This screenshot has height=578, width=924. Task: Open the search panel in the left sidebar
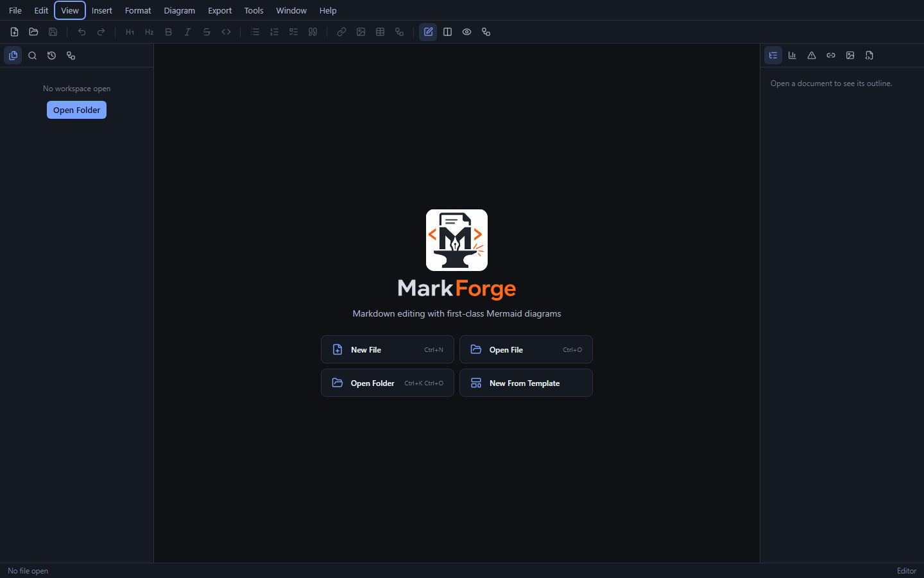[x=32, y=56]
